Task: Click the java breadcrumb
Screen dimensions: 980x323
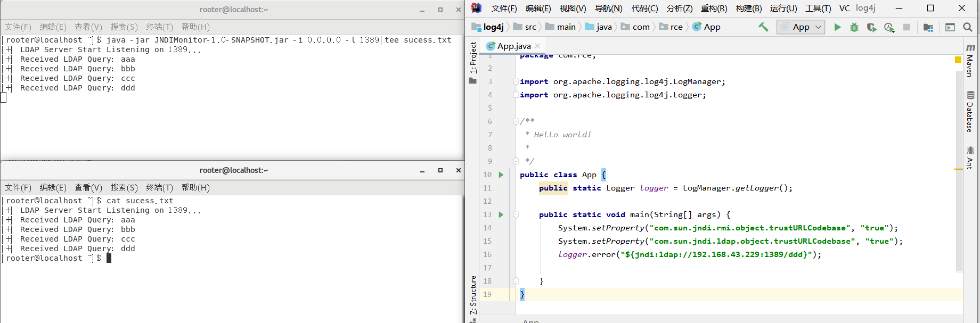Action: [x=599, y=27]
